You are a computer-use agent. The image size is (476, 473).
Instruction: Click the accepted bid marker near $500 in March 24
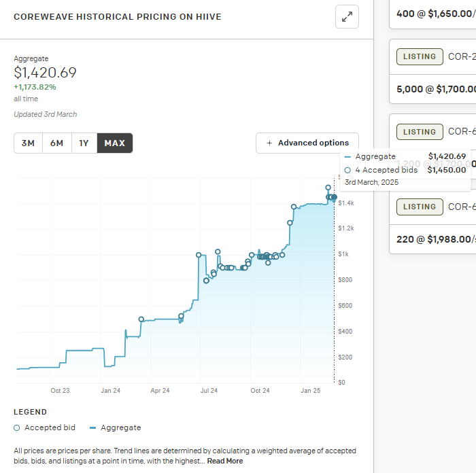coord(141,319)
